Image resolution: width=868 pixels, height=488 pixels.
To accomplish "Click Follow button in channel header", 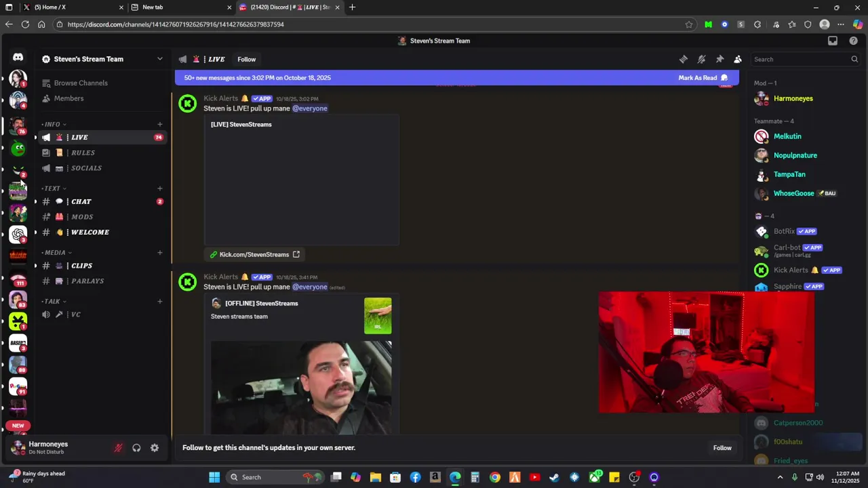I will (x=247, y=59).
